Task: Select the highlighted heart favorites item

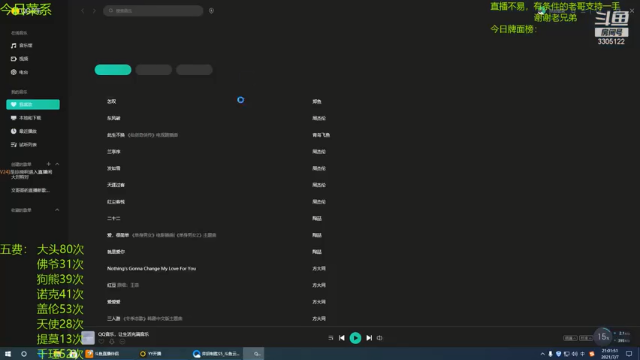Action: click(x=33, y=104)
